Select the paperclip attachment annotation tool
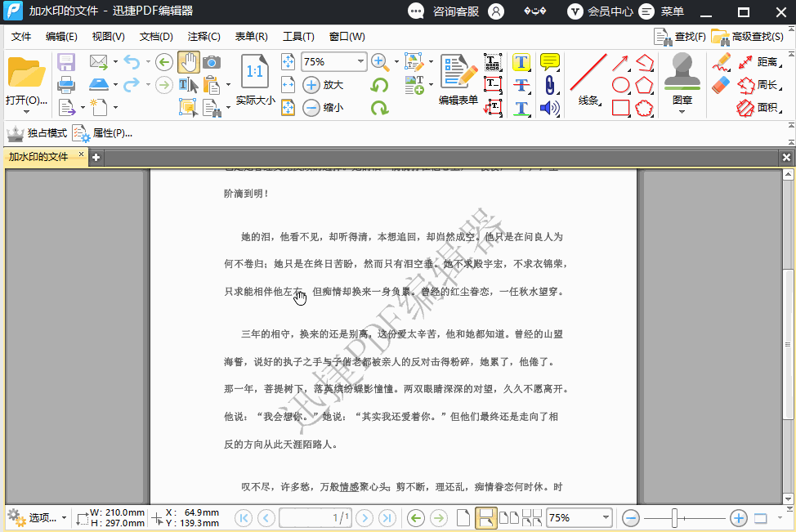796x532 pixels. [549, 85]
